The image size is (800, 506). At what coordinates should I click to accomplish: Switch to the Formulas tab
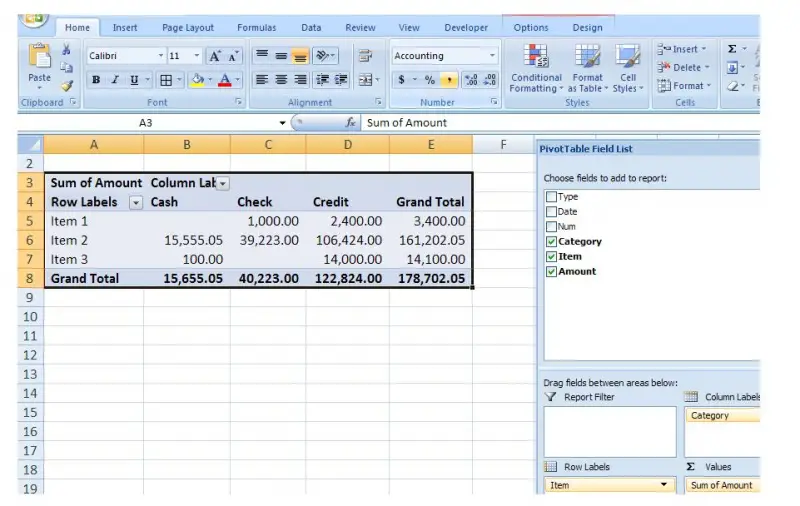[257, 28]
